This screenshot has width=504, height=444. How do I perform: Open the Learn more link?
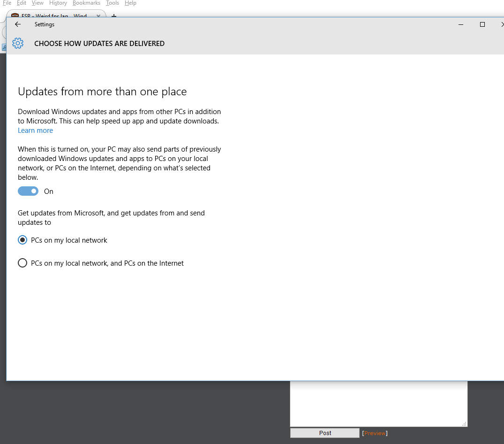(35, 130)
